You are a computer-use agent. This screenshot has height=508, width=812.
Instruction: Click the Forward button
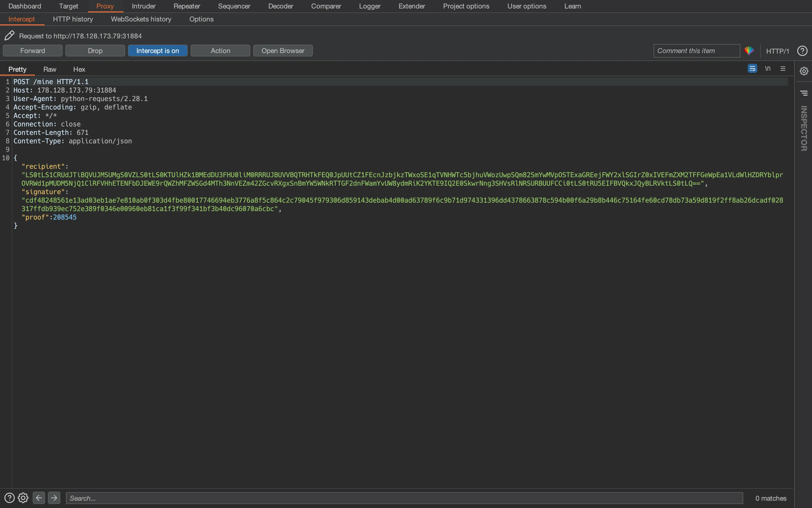click(32, 51)
